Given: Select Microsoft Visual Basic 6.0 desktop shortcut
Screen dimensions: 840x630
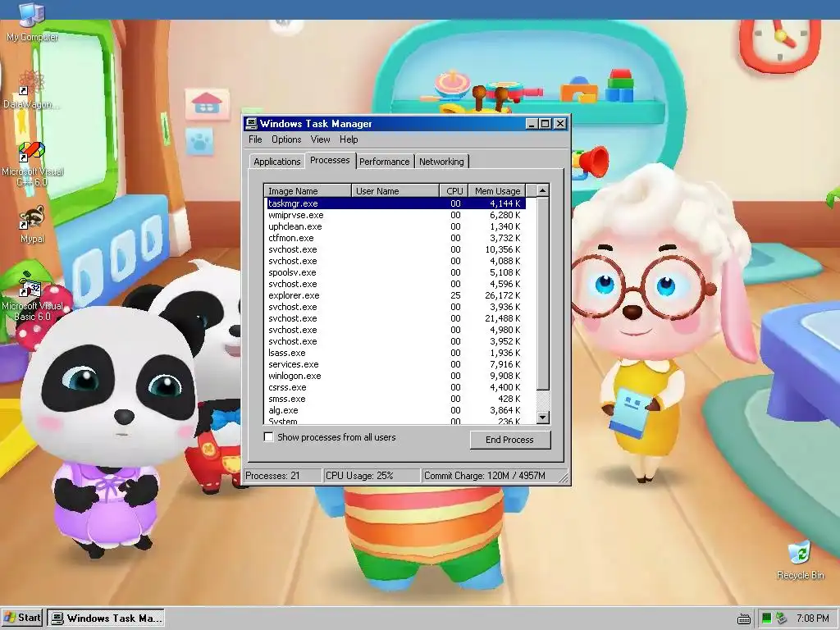Looking at the screenshot, I should coord(32,300).
